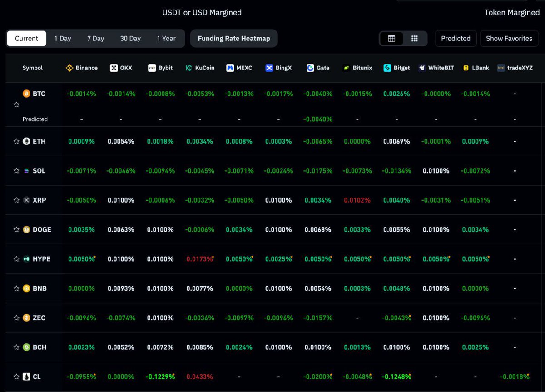Click the MEXC exchange logo

click(x=230, y=68)
